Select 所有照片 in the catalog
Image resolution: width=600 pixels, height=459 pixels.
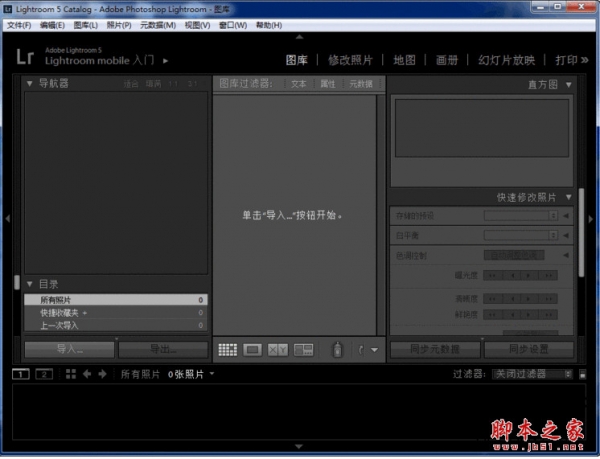click(116, 300)
